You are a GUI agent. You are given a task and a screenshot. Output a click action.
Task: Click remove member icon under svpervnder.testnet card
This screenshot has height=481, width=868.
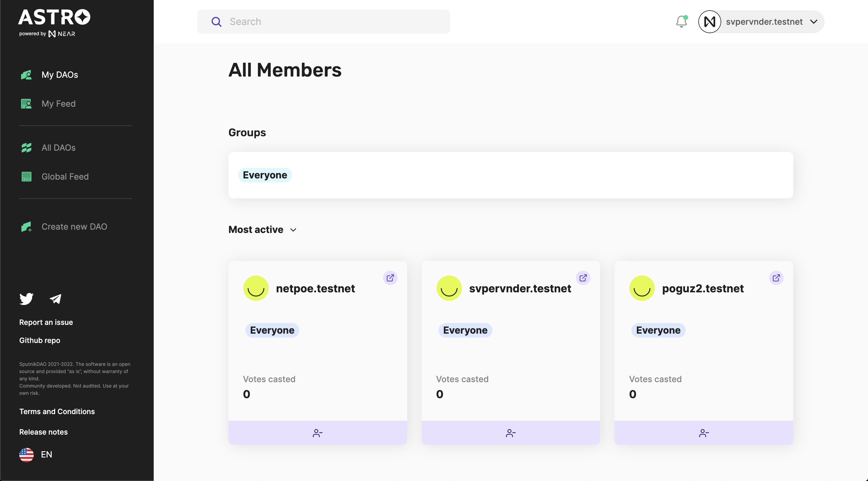click(x=511, y=433)
